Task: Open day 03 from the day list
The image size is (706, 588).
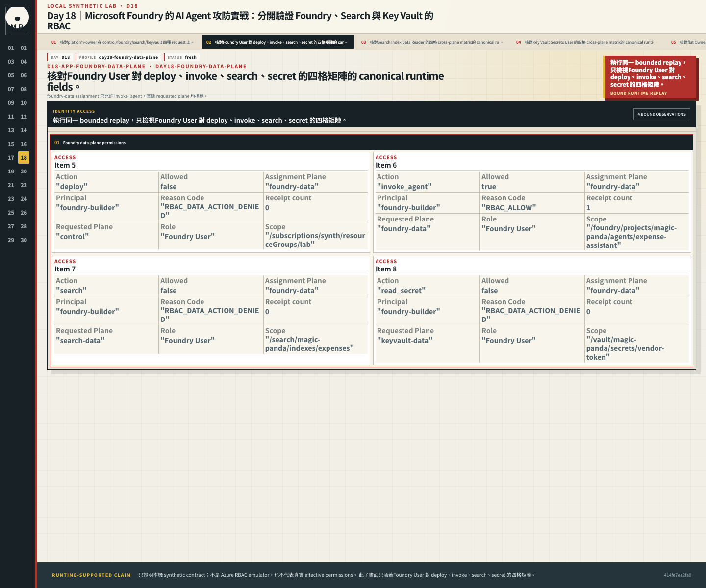Action: pyautogui.click(x=11, y=62)
